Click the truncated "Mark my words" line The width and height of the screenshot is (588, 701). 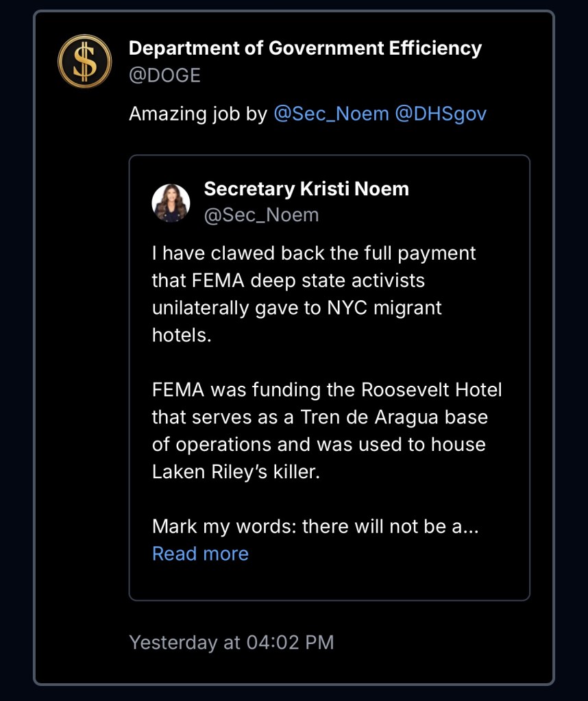point(313,527)
